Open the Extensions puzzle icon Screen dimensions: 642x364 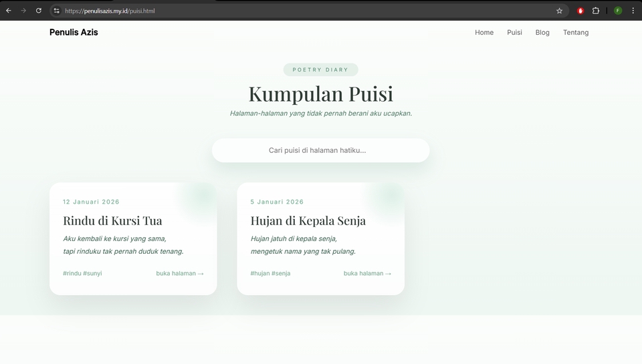[x=596, y=11]
